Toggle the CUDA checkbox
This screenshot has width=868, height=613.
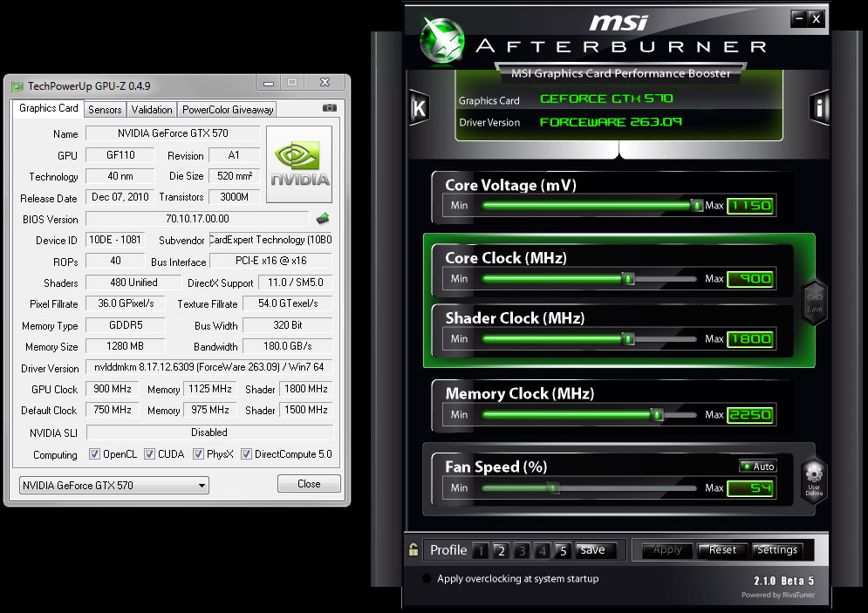(149, 454)
